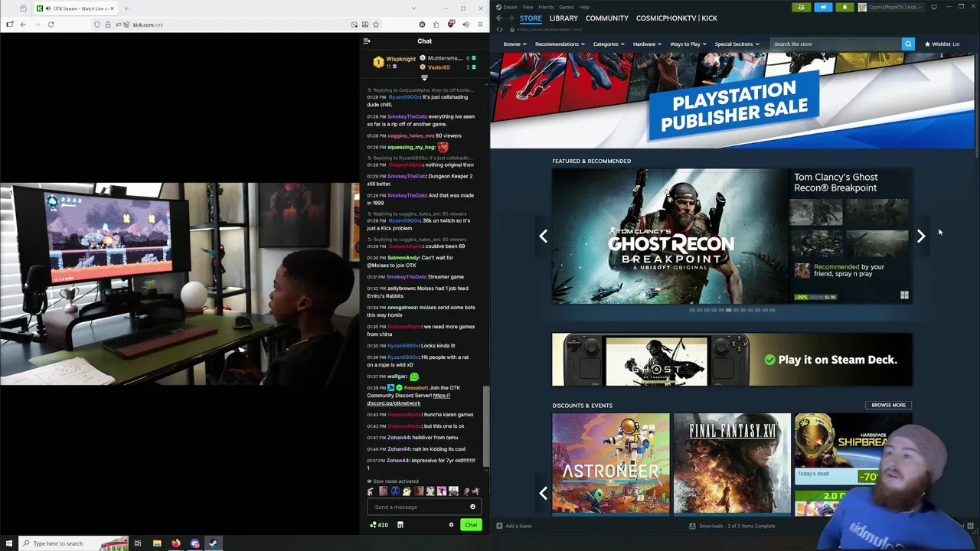The image size is (980, 551).
Task: Switch to Firefox on the taskbar
Action: pos(176,543)
